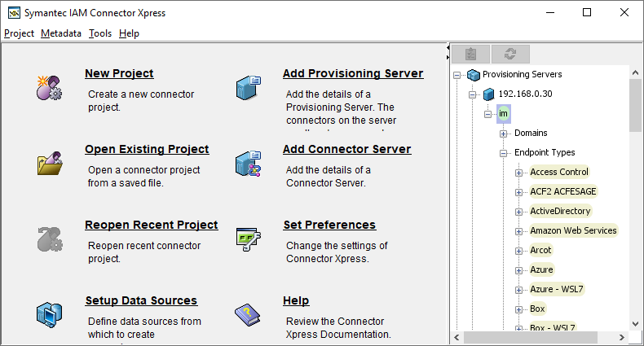Click the Add Provisioning Server icon

tap(247, 87)
